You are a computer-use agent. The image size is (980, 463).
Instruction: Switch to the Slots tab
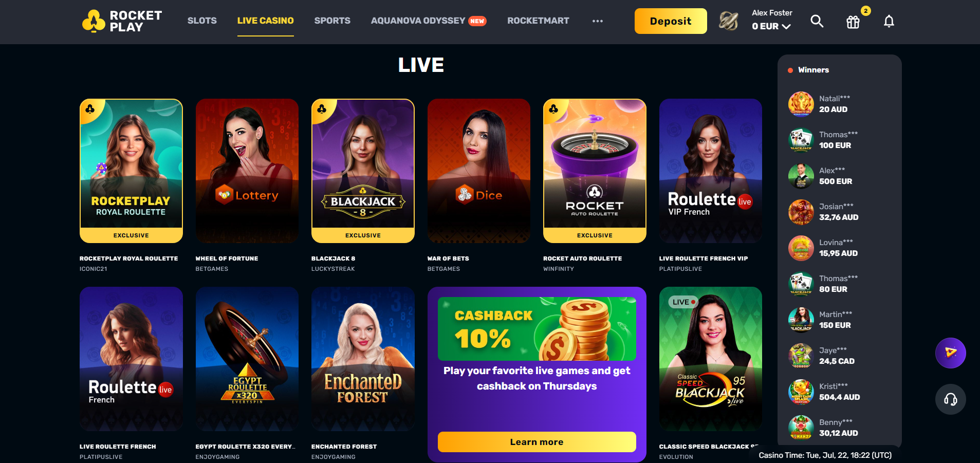click(x=202, y=21)
